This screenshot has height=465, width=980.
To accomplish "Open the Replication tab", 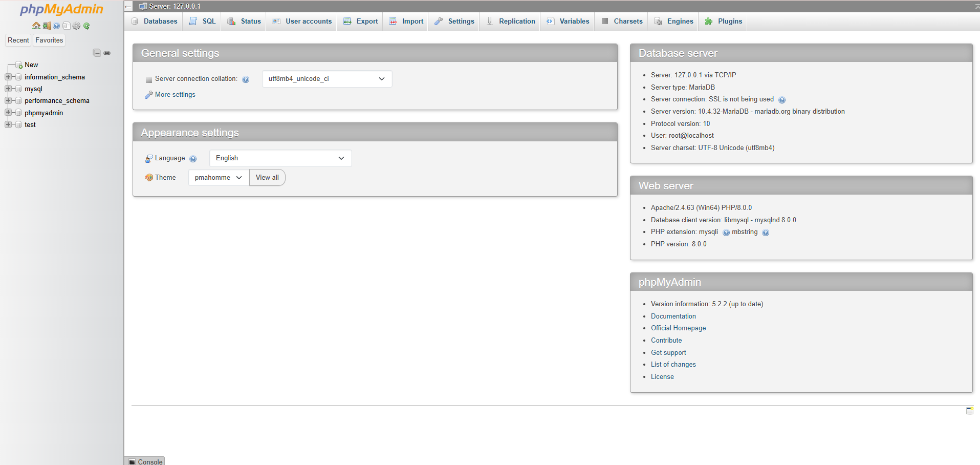I will tap(510, 22).
